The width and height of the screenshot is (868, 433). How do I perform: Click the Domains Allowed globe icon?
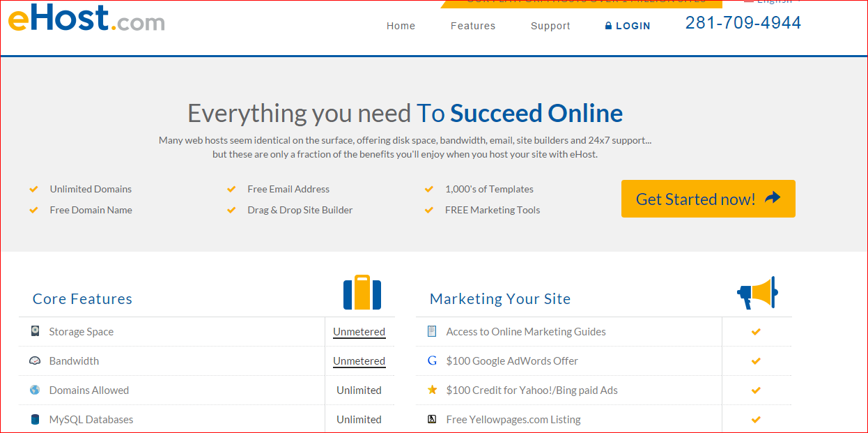point(35,390)
